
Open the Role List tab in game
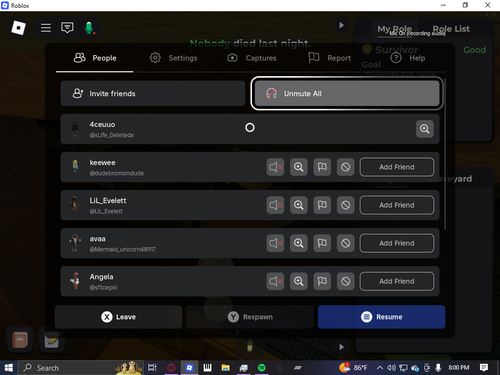pos(451,29)
